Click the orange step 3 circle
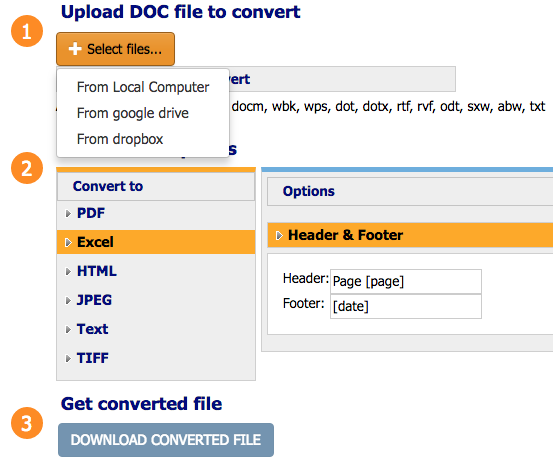The image size is (553, 462). pos(27,423)
